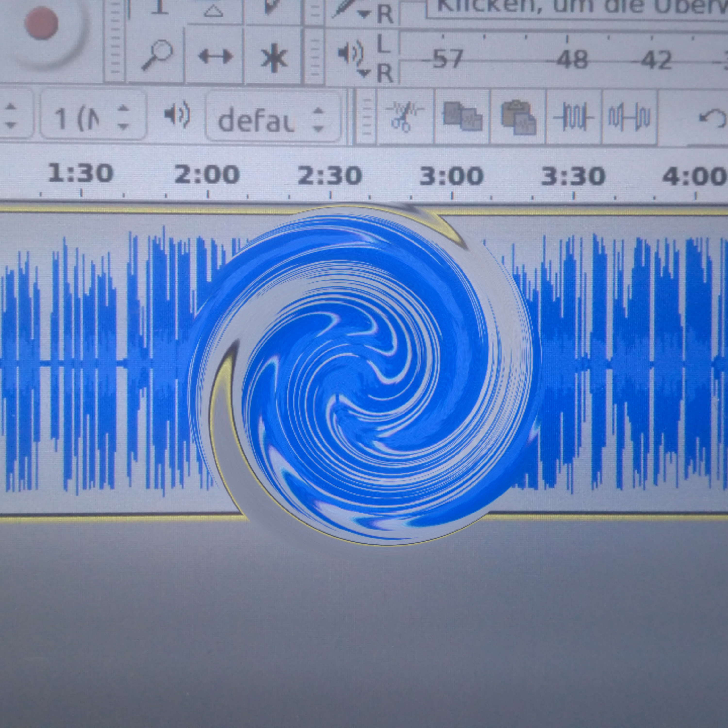The width and height of the screenshot is (728, 728).
Task: Select the Time Shift double-arrow tool
Action: [215, 57]
